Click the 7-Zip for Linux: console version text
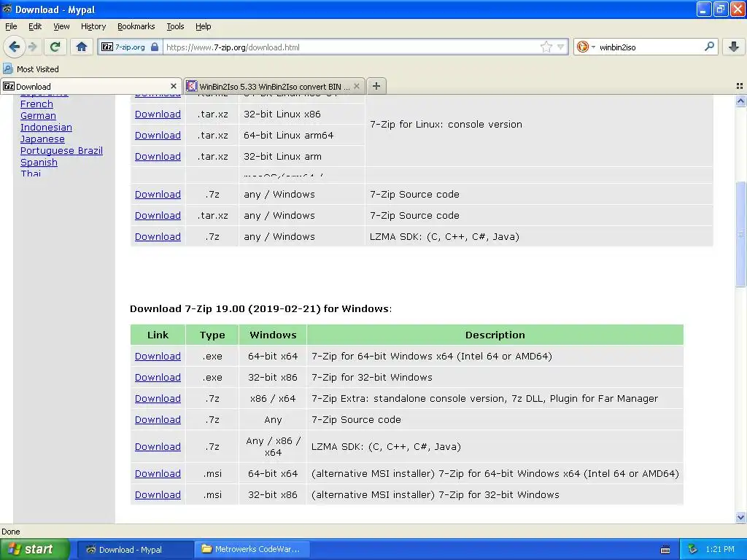This screenshot has width=747, height=560. (x=446, y=124)
